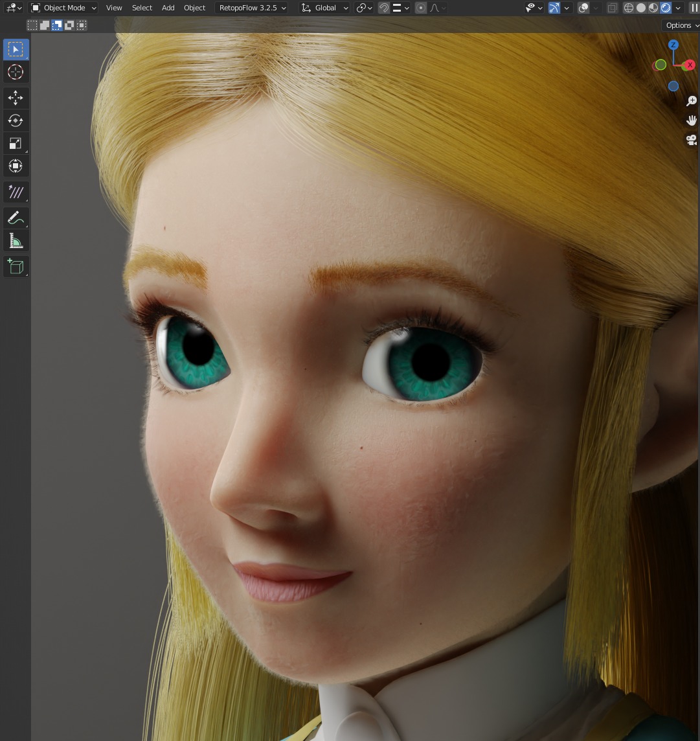Image resolution: width=700 pixels, height=741 pixels.
Task: Activate the 3D Cursor tool
Action: pyautogui.click(x=16, y=73)
